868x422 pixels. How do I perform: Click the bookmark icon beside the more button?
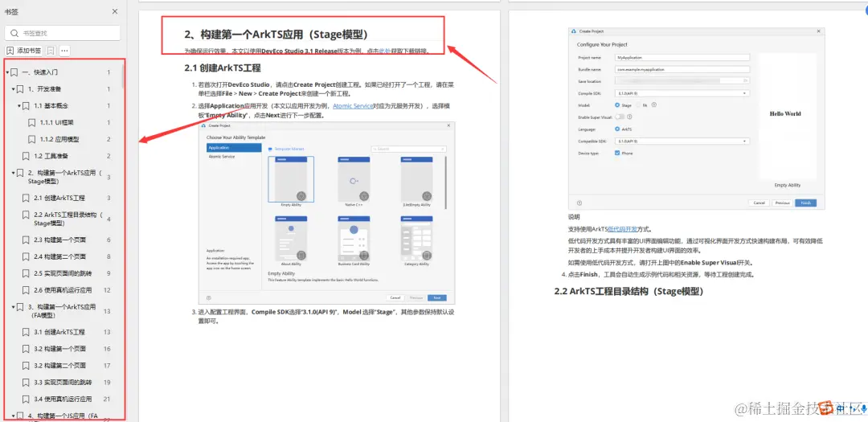tap(51, 51)
